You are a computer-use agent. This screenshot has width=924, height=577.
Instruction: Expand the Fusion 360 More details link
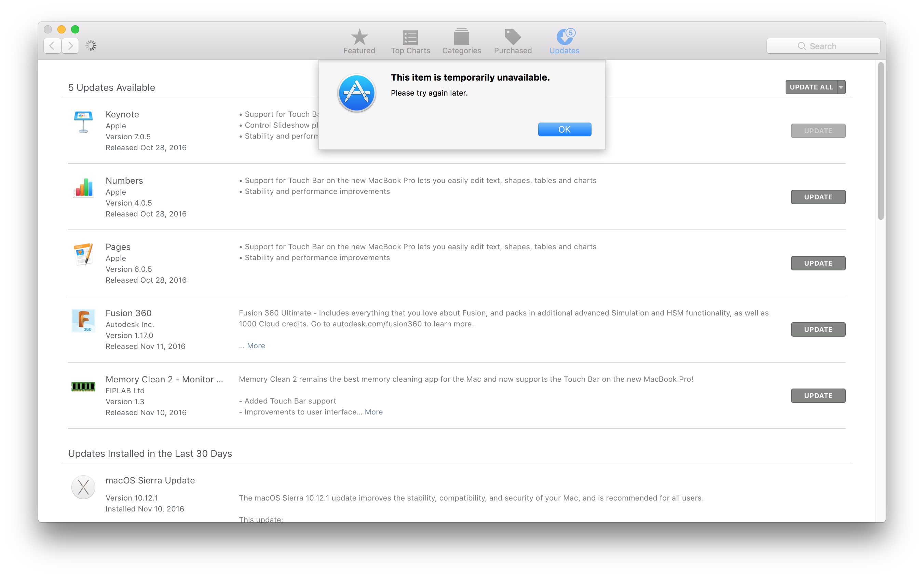pos(256,346)
